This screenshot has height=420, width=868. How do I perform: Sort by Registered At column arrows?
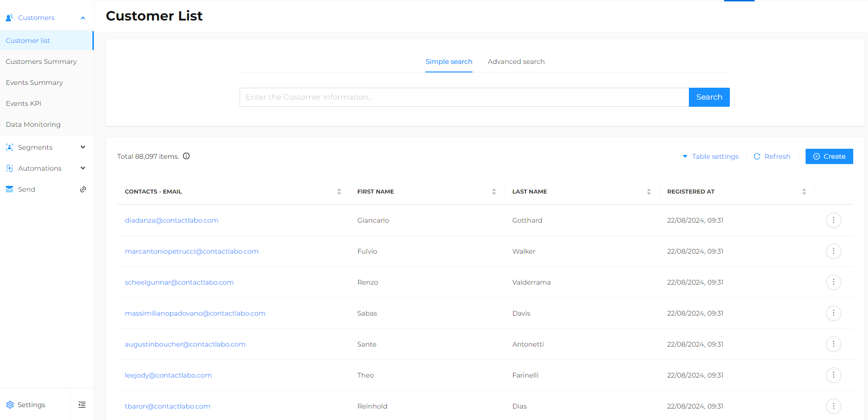tap(804, 192)
